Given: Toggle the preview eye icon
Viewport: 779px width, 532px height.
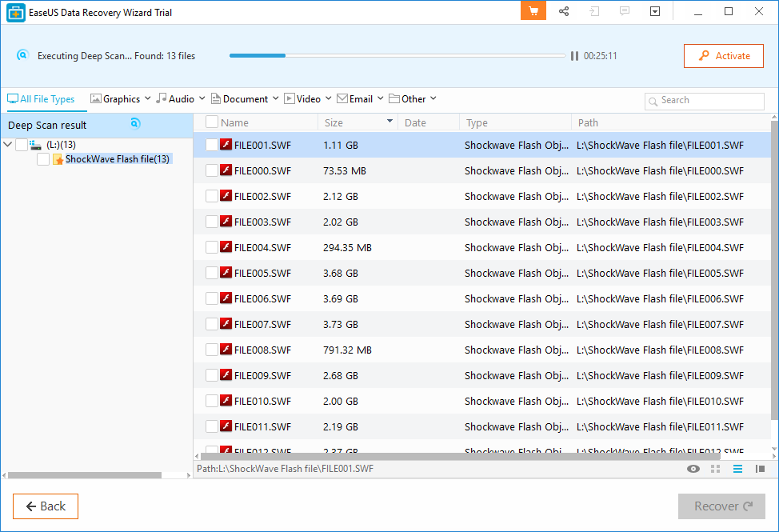Looking at the screenshot, I should 693,469.
